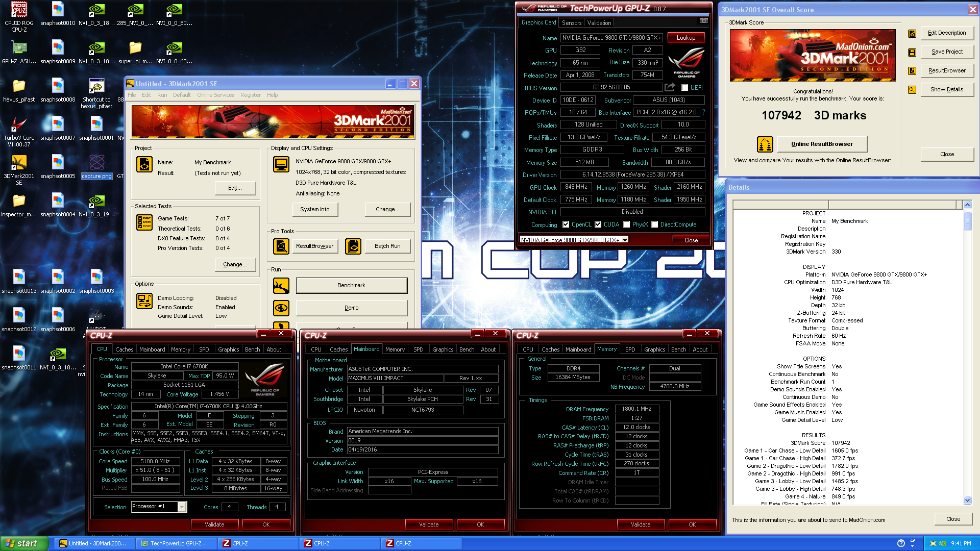Click the Options icon in 3DMark2001
The height and width of the screenshot is (551, 980).
(144, 301)
